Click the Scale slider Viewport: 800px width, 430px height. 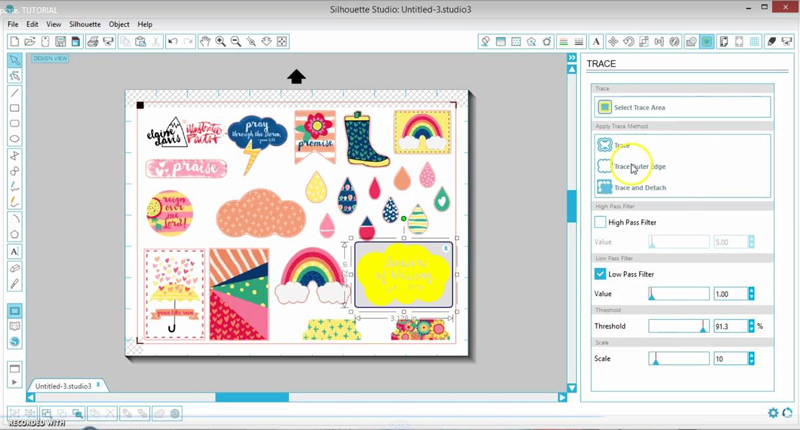679,359
